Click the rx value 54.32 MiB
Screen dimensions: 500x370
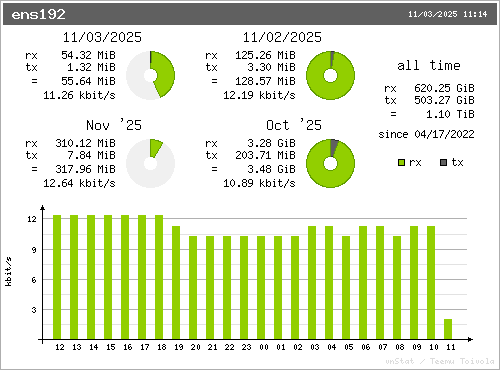(88, 55)
